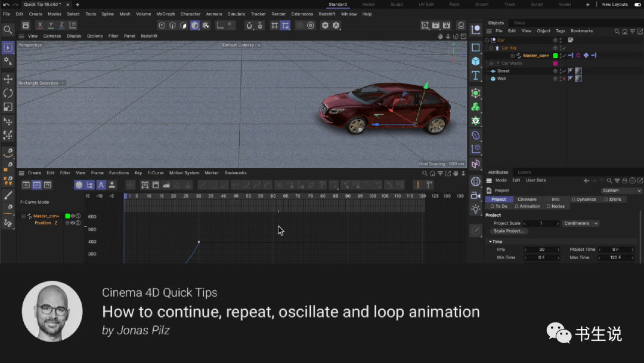Toggle Street object enable checkmark

pyautogui.click(x=564, y=71)
